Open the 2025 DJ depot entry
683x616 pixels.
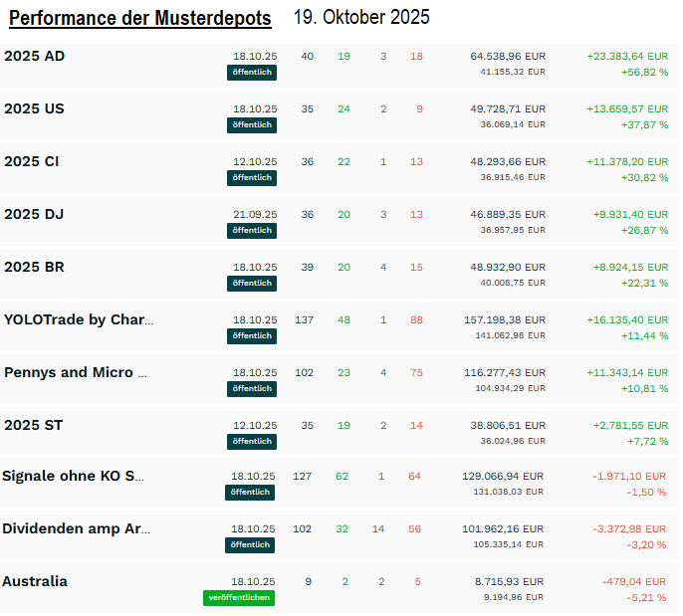[x=34, y=214]
